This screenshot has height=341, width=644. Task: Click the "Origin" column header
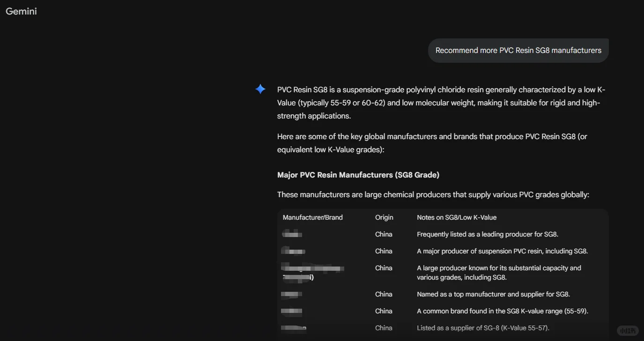tap(384, 217)
